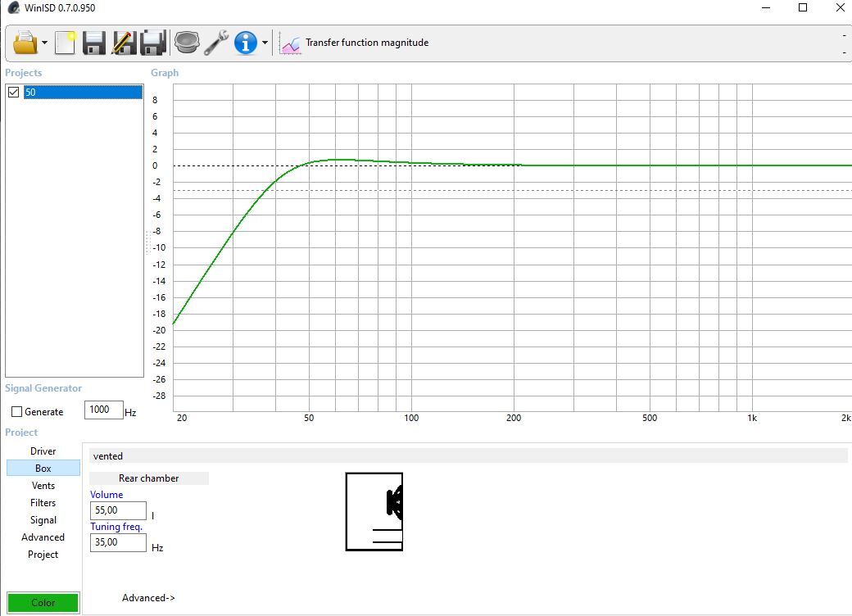Click the Volume label link
This screenshot has height=616, width=852.
coord(106,495)
